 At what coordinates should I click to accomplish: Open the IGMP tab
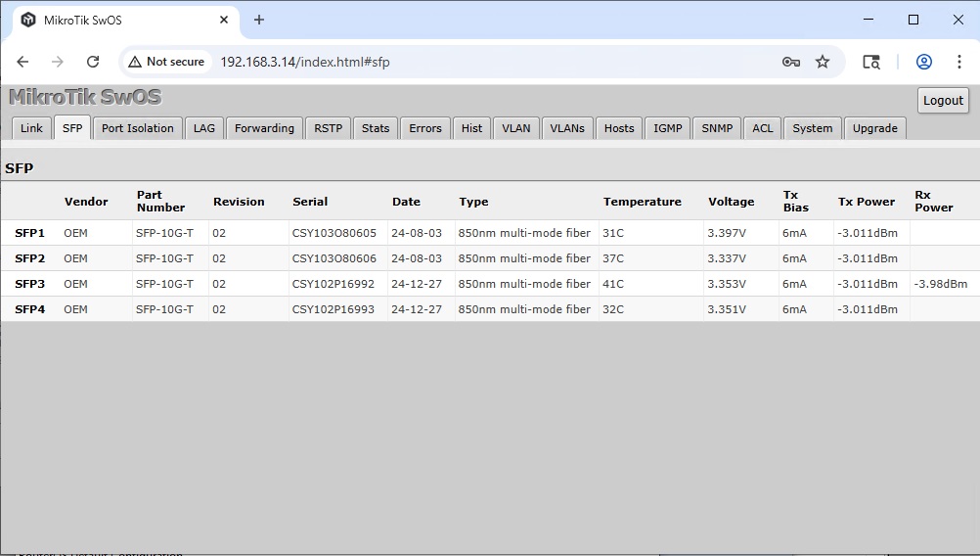point(668,128)
